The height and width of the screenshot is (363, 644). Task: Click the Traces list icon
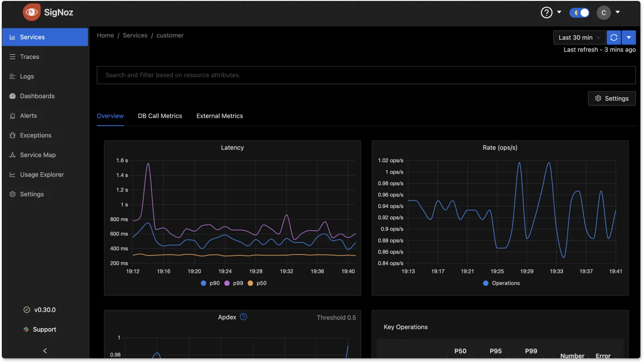tap(13, 57)
